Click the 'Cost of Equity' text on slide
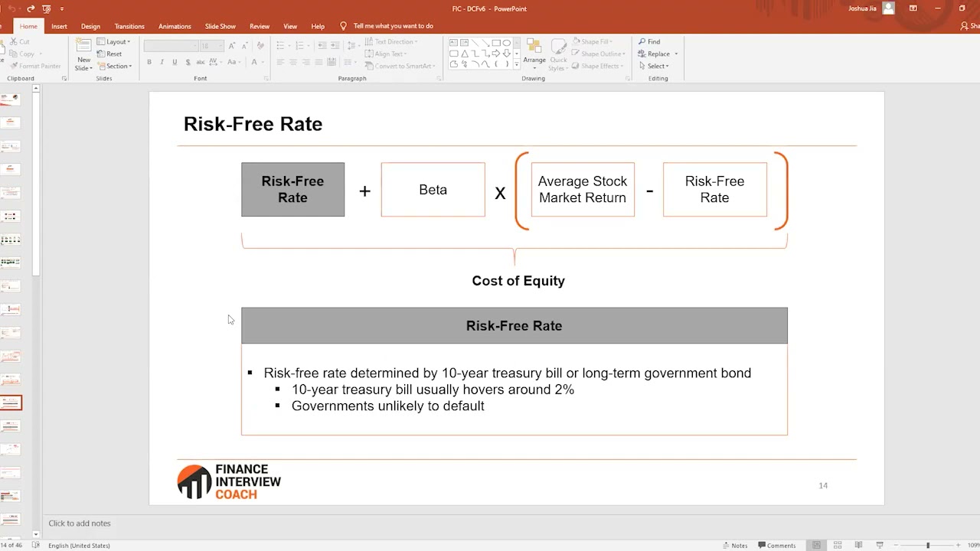This screenshot has width=980, height=551. point(518,281)
